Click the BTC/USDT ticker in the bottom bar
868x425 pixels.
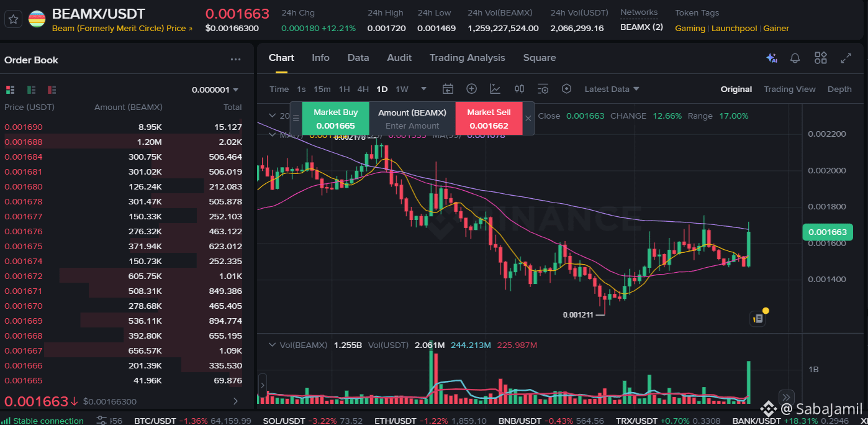[193, 421]
